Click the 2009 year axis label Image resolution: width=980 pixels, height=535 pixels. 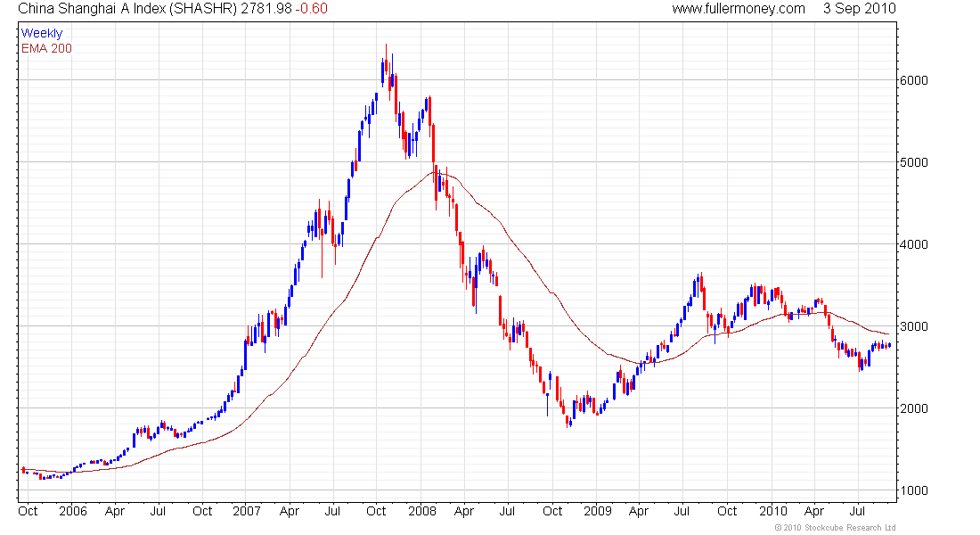pos(597,511)
